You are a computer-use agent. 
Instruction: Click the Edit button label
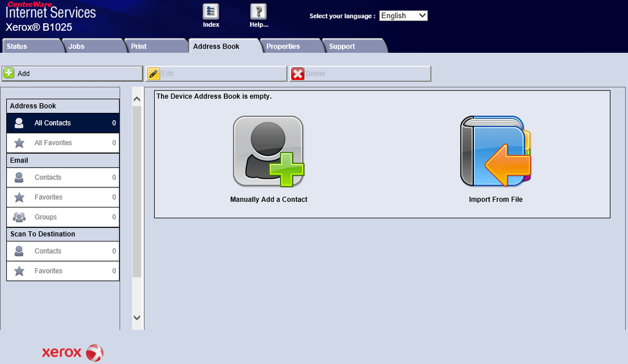(x=167, y=73)
